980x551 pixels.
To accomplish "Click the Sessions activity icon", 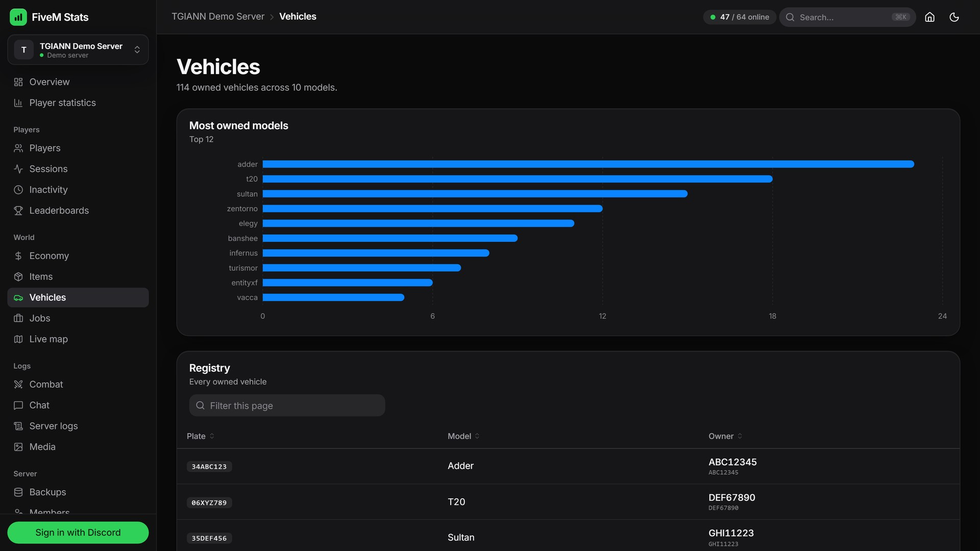I will 18,169.
